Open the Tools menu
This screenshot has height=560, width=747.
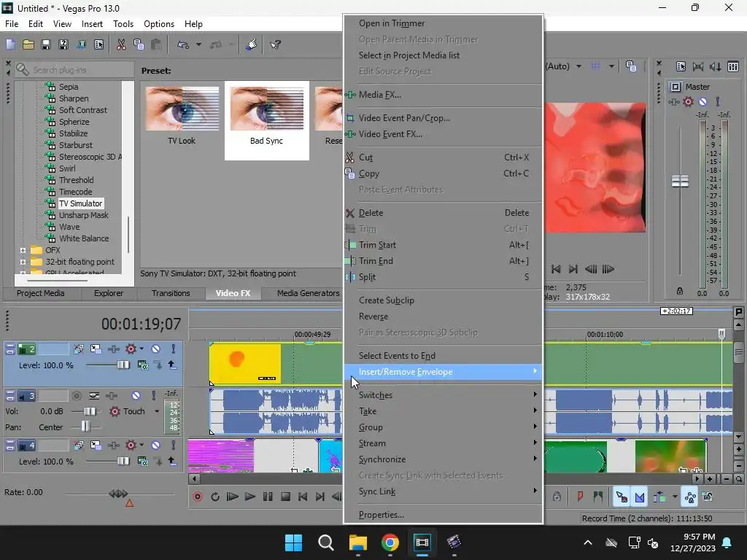coord(123,24)
